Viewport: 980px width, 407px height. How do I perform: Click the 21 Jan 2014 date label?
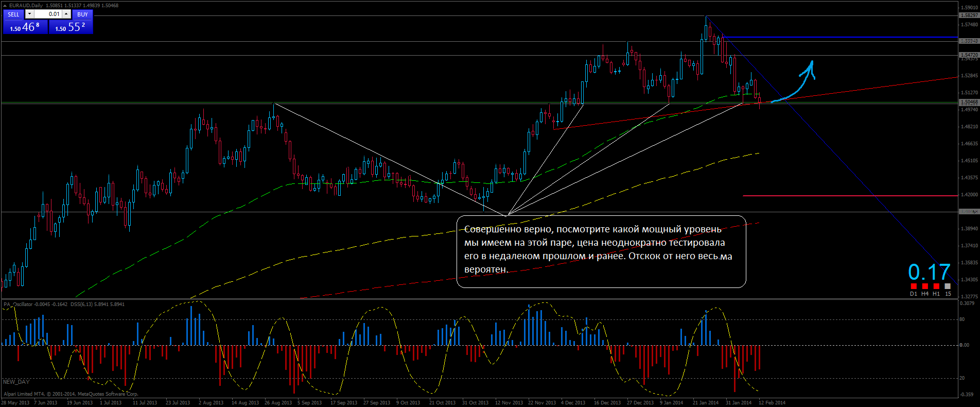[706, 403]
